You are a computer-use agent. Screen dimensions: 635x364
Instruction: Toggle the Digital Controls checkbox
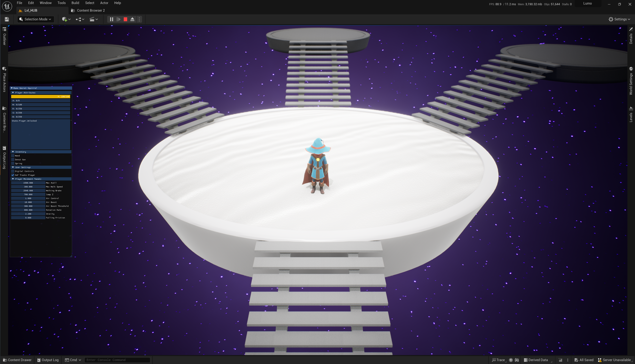13,171
